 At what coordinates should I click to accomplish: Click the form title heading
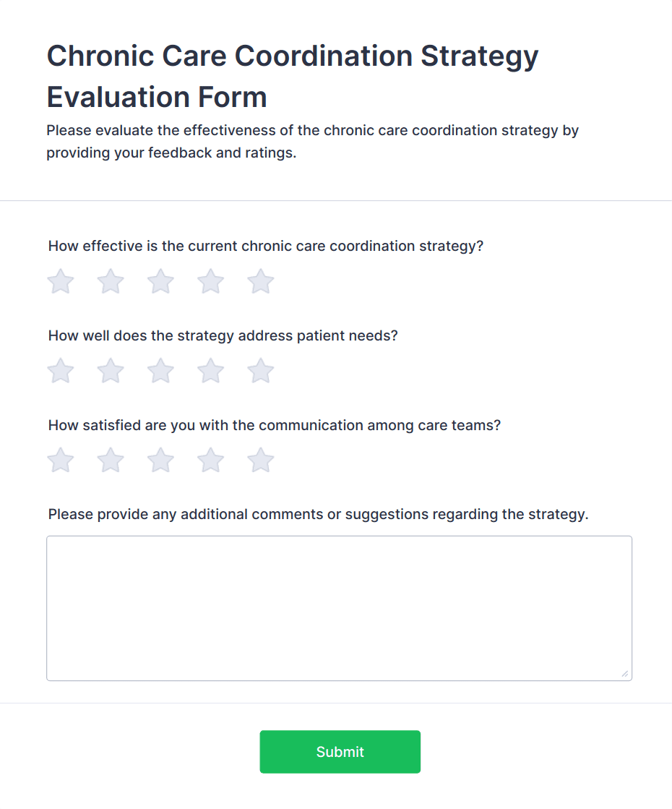(x=292, y=76)
